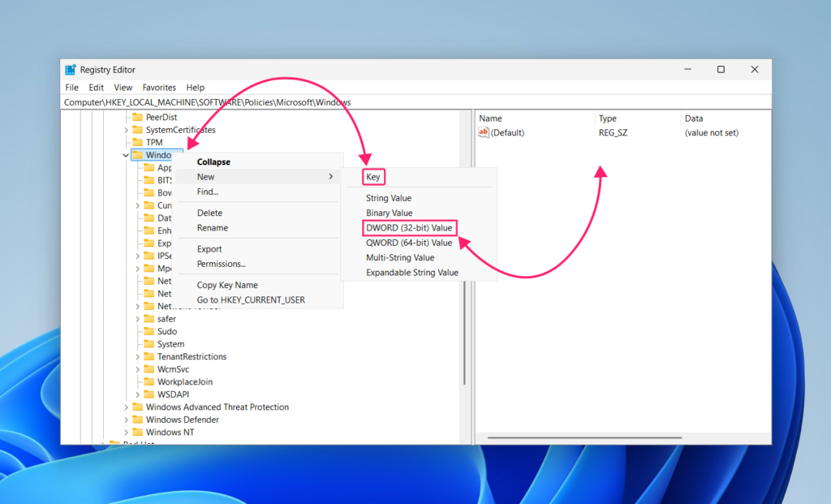Click the Name column header
Viewport: 831px width, 504px height.
coord(534,118)
